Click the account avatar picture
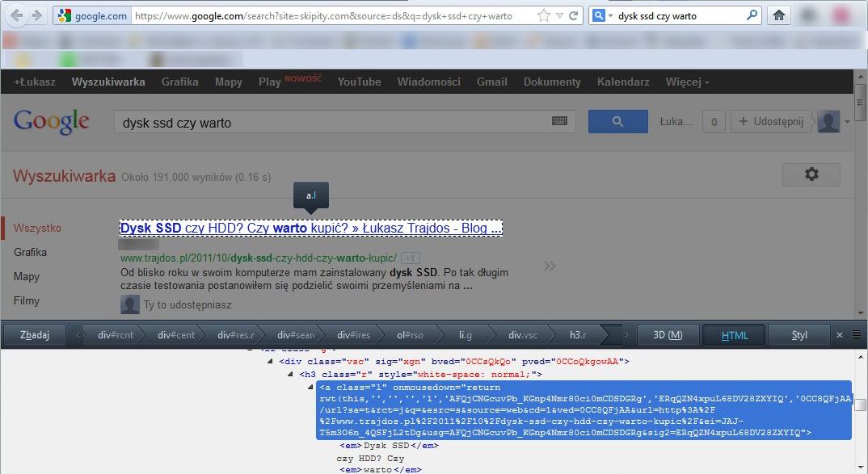Screen dimensions: 868x474 coord(828,121)
